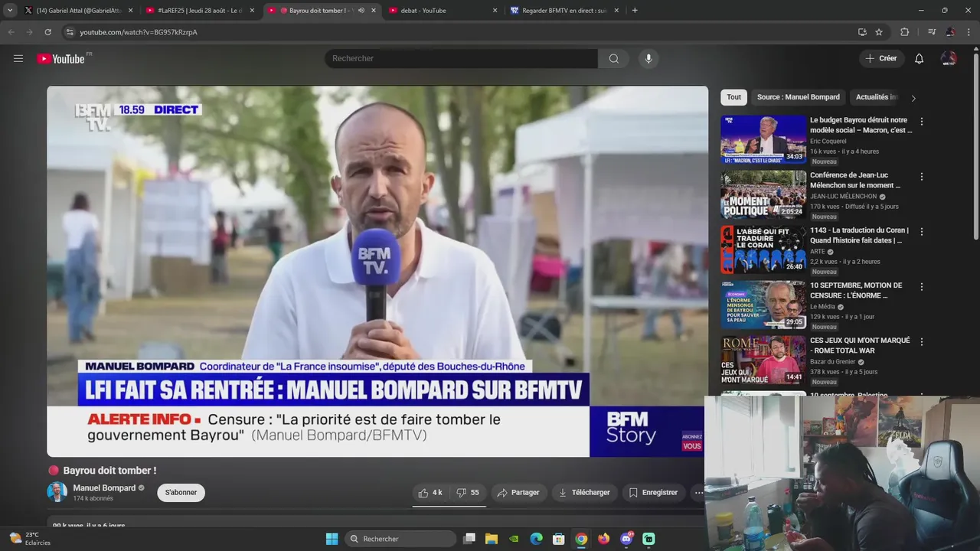The image size is (980, 551).
Task: Open the Task View taskbar icon
Action: point(469,539)
